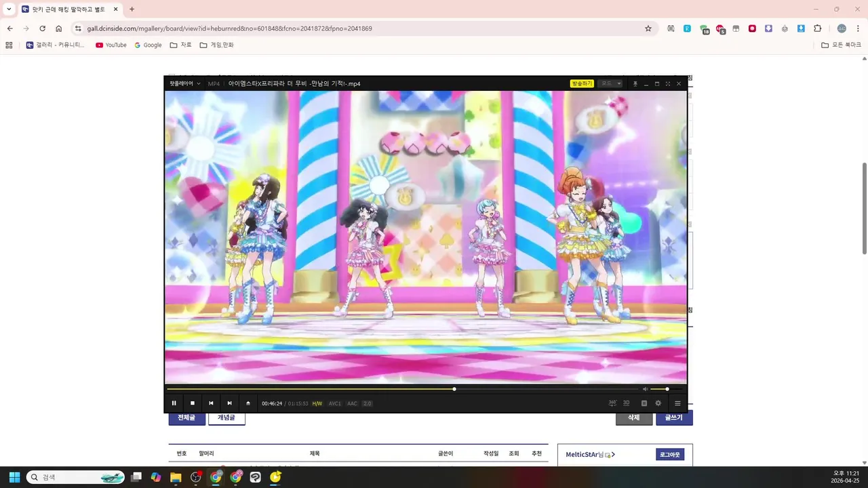Viewport: 868px width, 488px height.
Task: Toggle 3D video mode in player
Action: coord(626,403)
